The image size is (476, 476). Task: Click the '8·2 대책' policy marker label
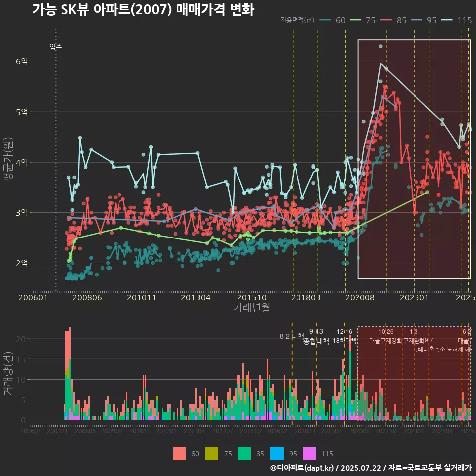pyautogui.click(x=292, y=336)
